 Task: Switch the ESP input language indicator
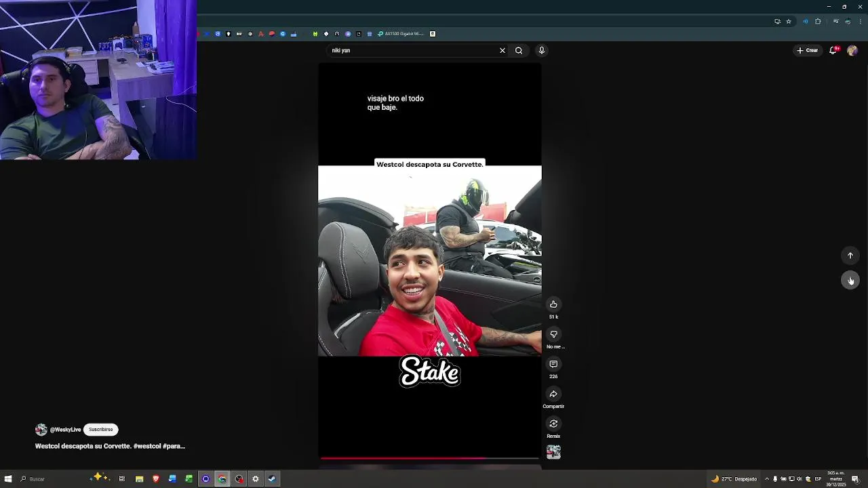point(818,479)
